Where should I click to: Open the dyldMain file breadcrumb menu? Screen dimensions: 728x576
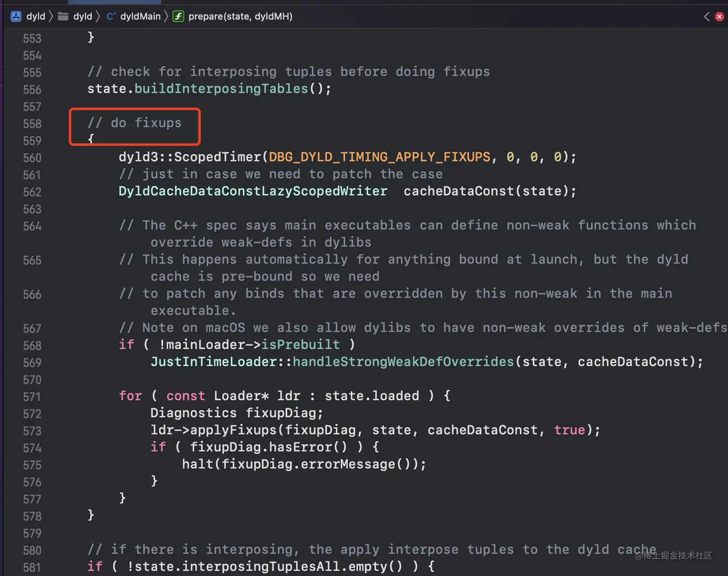[x=140, y=16]
